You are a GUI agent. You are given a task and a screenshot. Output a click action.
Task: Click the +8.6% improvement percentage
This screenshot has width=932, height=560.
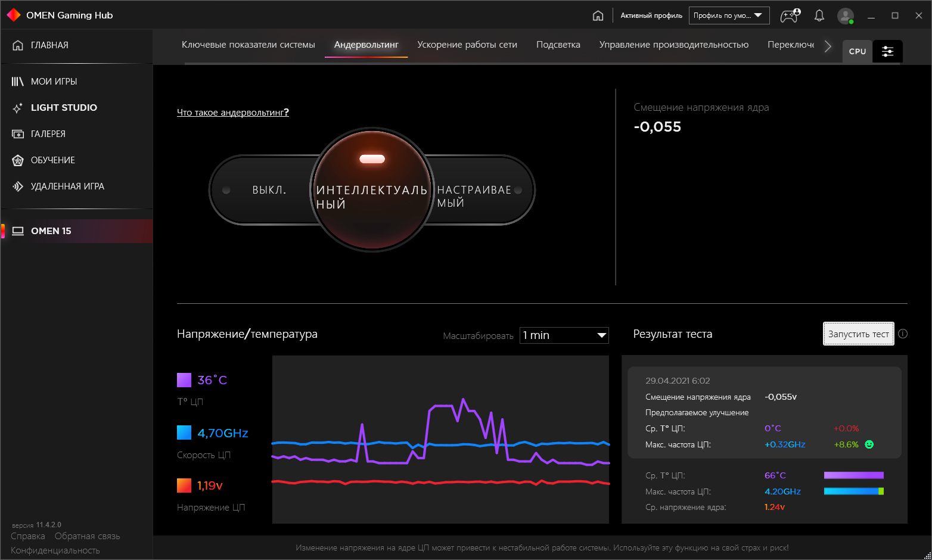pyautogui.click(x=846, y=444)
